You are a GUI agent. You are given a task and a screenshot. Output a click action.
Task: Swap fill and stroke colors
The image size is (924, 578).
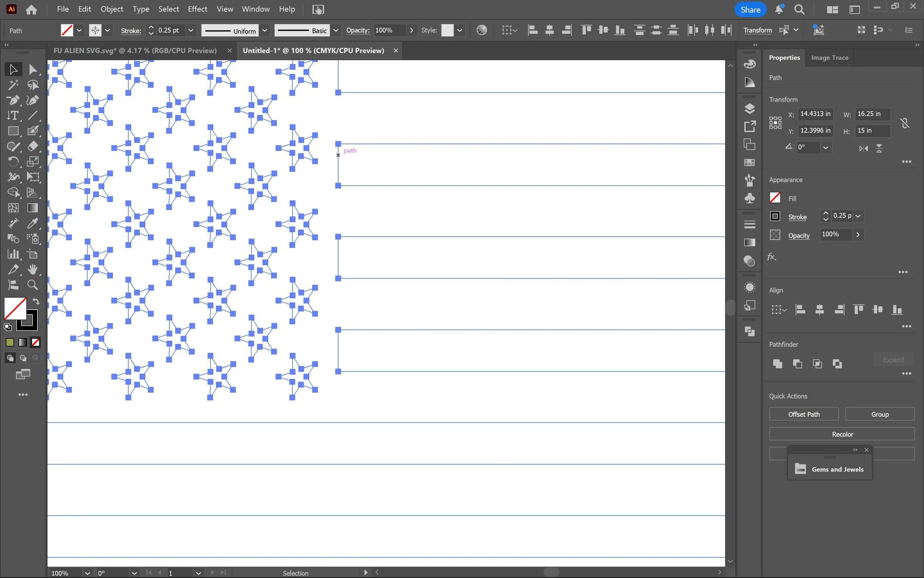tap(36, 301)
